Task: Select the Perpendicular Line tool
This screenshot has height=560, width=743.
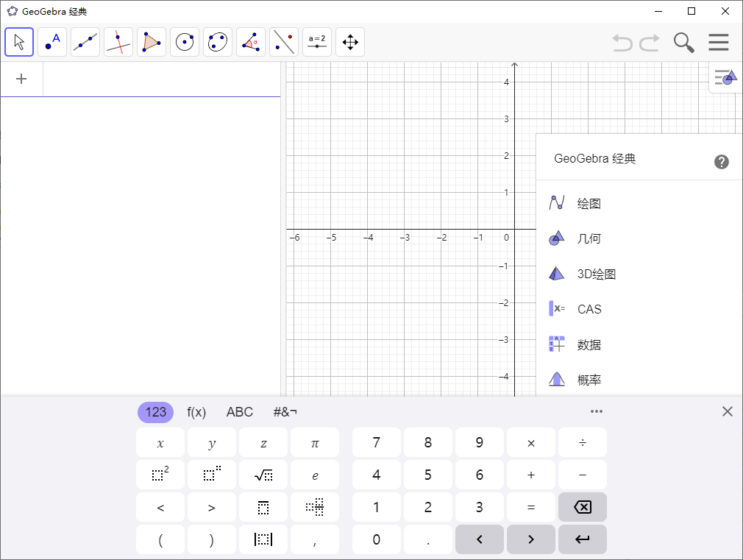Action: (118, 42)
